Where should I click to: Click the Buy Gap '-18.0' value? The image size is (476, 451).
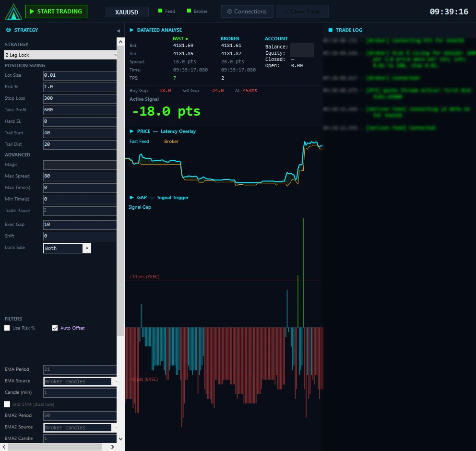164,91
